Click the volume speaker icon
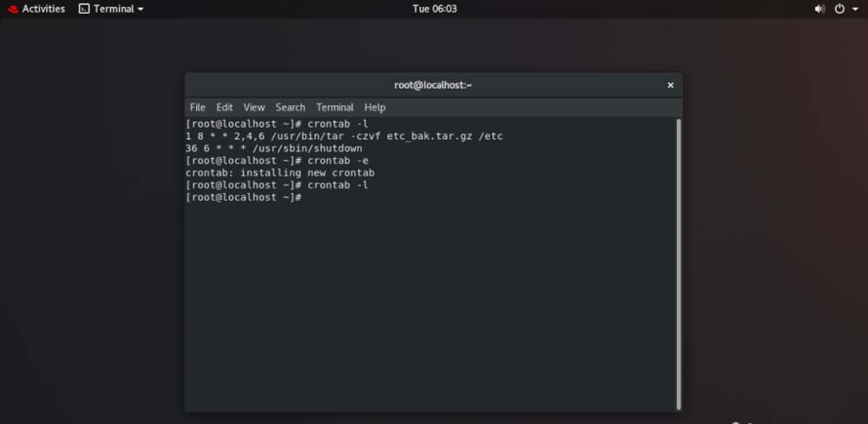 [819, 9]
